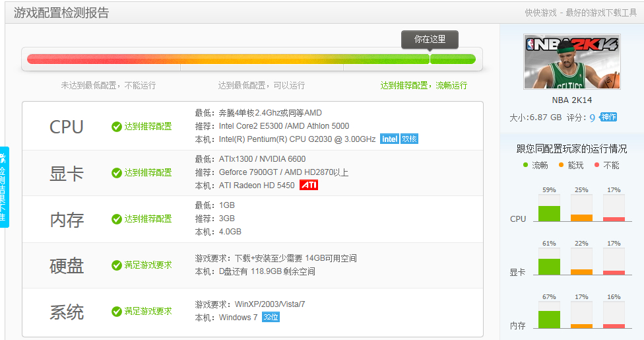644x340 pixels.
Task: Click the WinXP/2003/Vista/7 requirement text
Action: (270, 304)
